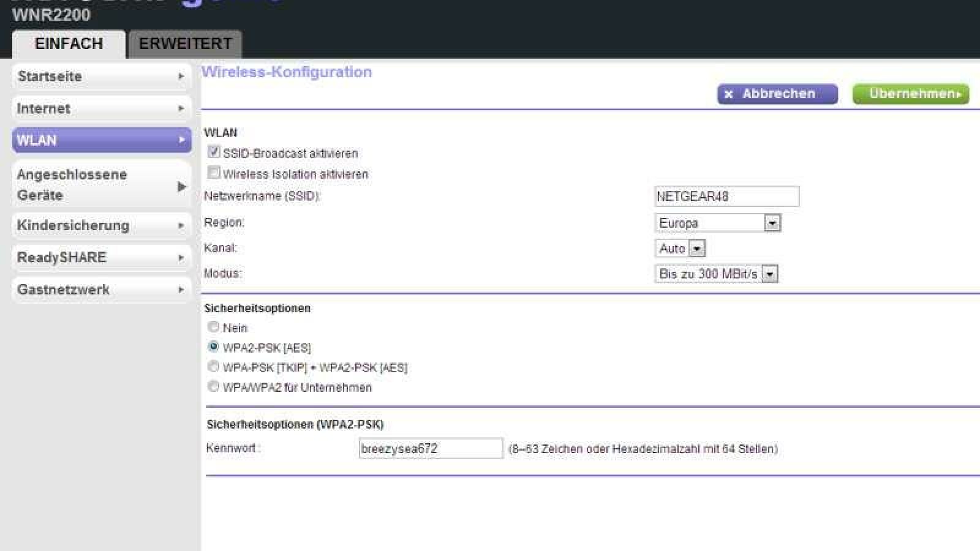The image size is (980, 551).
Task: Switch to the EINFACH tab
Action: point(69,43)
